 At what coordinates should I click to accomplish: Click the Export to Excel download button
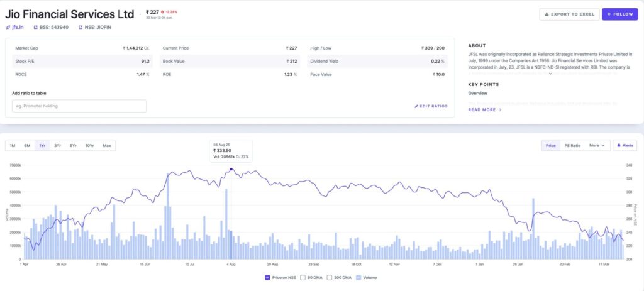pyautogui.click(x=569, y=14)
